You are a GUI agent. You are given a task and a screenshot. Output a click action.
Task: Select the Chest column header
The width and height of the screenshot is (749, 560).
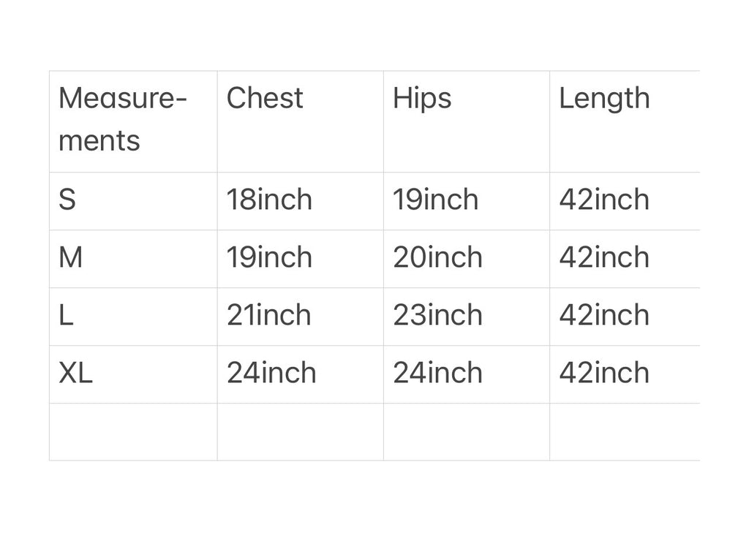[301, 121]
